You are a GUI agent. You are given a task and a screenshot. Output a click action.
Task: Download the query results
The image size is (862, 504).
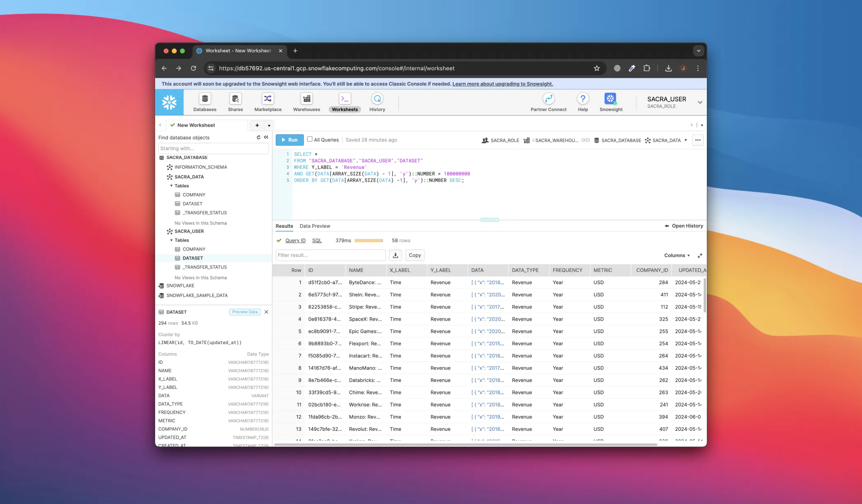tap(395, 255)
